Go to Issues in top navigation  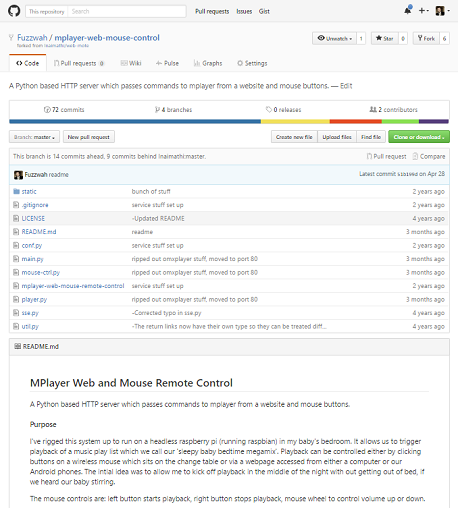point(244,11)
